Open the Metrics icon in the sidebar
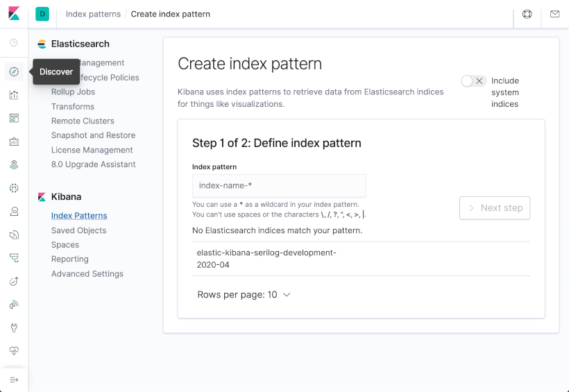Viewport: 569px width, 392px height. (14, 211)
